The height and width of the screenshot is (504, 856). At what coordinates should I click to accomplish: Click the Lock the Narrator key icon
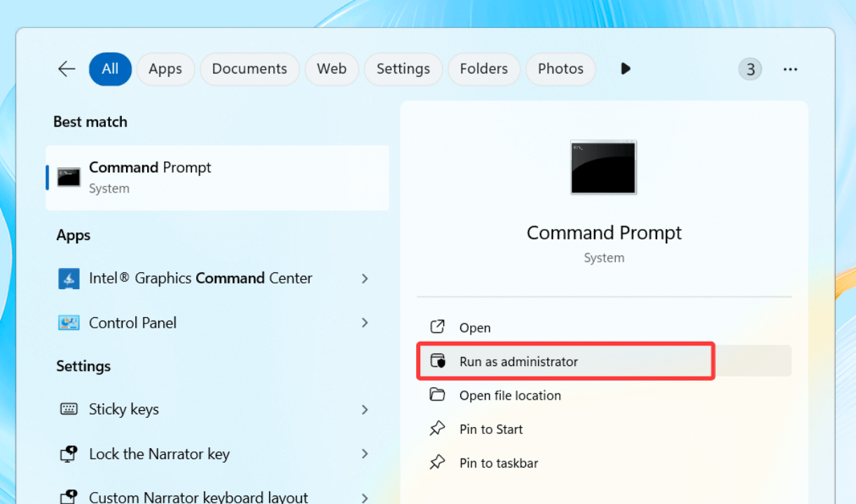point(69,454)
